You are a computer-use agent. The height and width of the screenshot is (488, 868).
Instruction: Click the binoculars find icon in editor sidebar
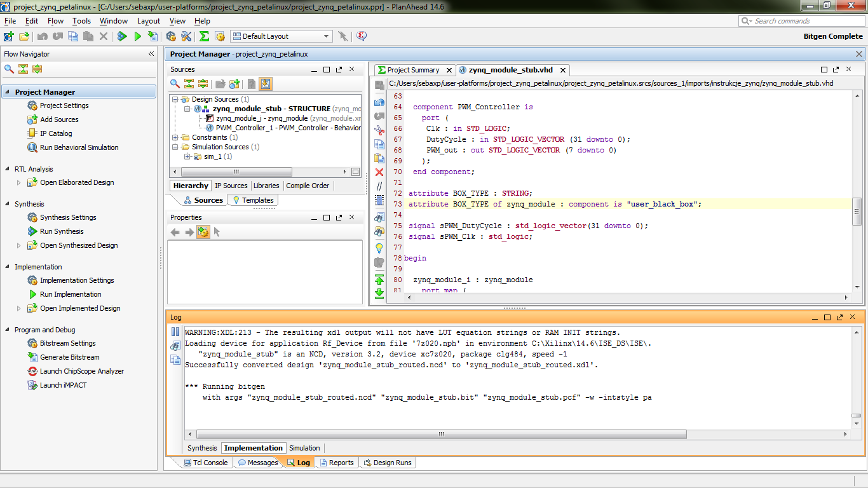(x=379, y=217)
